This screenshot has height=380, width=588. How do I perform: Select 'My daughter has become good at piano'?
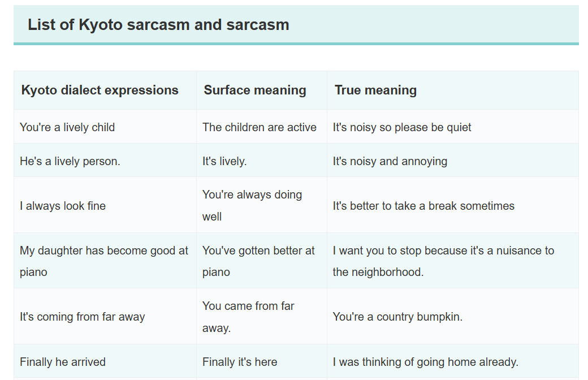coord(105,261)
